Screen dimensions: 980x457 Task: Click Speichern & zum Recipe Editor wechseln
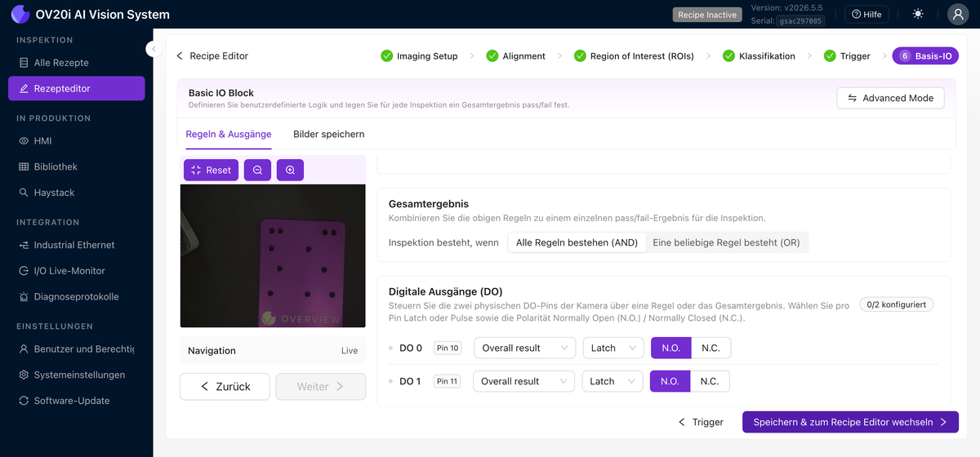point(850,422)
